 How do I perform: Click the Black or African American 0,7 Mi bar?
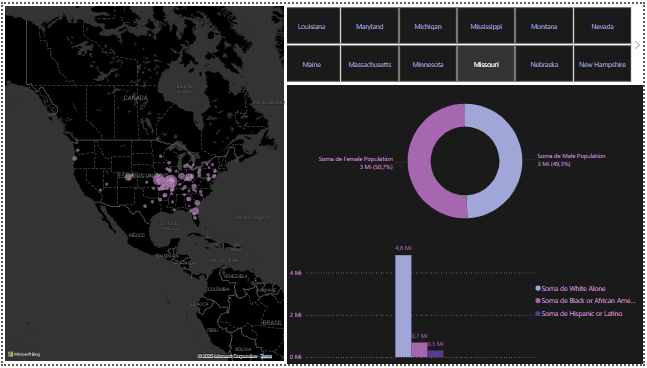pyautogui.click(x=419, y=349)
